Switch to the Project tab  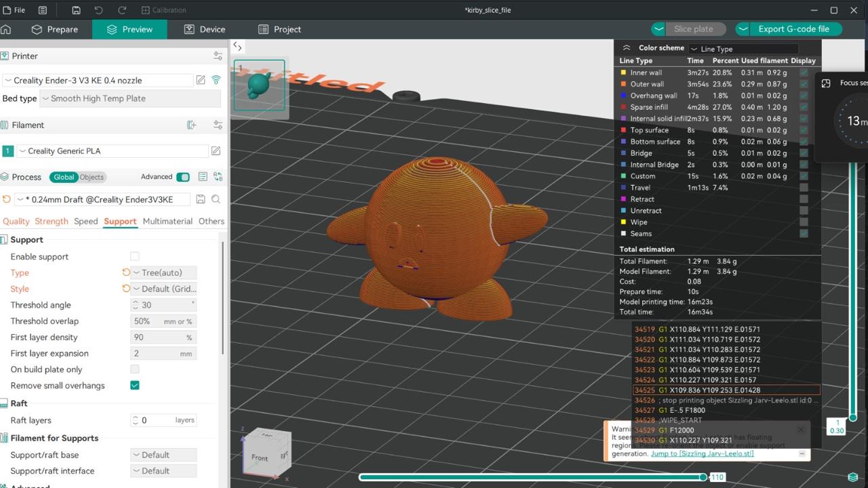point(279,29)
